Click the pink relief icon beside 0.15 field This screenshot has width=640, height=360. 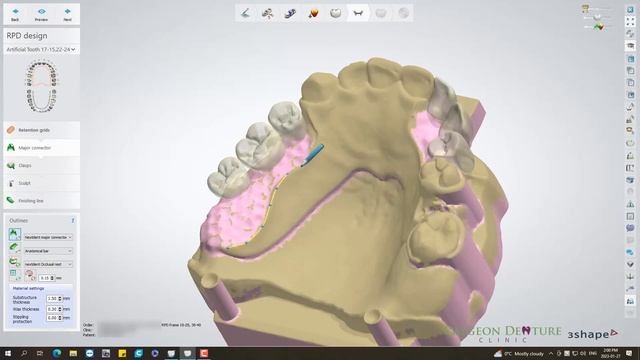30,275
